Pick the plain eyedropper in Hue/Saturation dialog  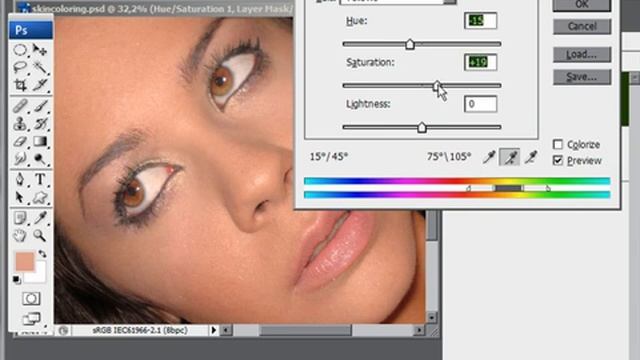(x=489, y=157)
